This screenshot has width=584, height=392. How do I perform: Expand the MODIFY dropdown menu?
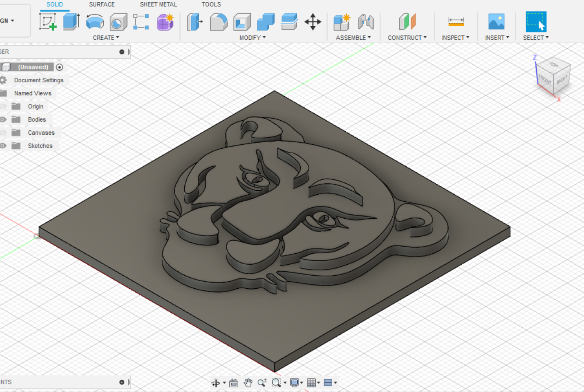click(253, 38)
